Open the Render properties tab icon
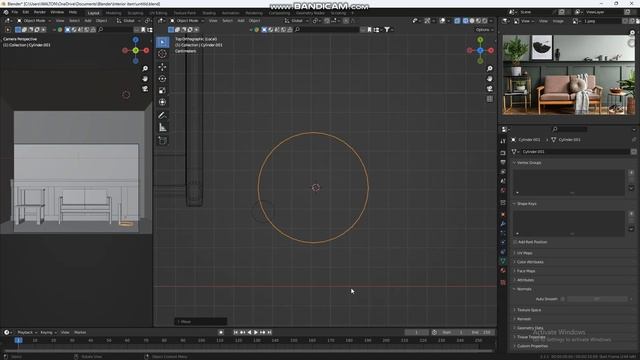The height and width of the screenshot is (360, 640). [x=503, y=153]
